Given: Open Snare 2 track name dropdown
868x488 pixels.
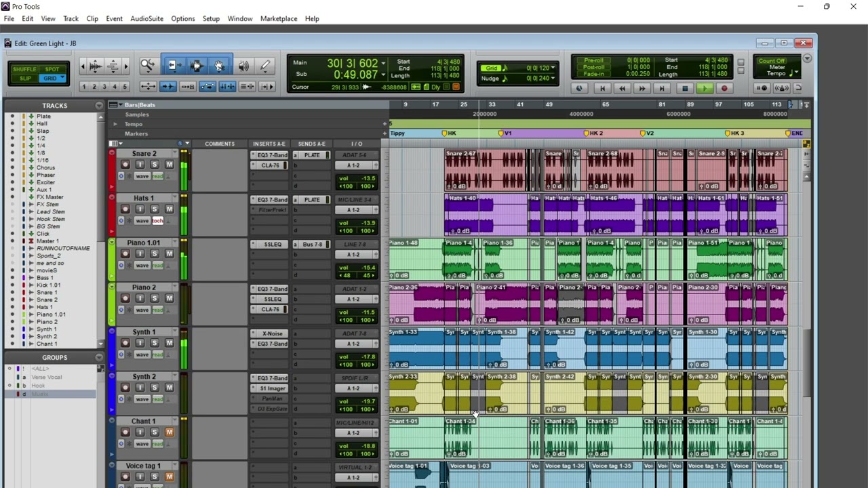Looking at the screenshot, I should point(174,154).
